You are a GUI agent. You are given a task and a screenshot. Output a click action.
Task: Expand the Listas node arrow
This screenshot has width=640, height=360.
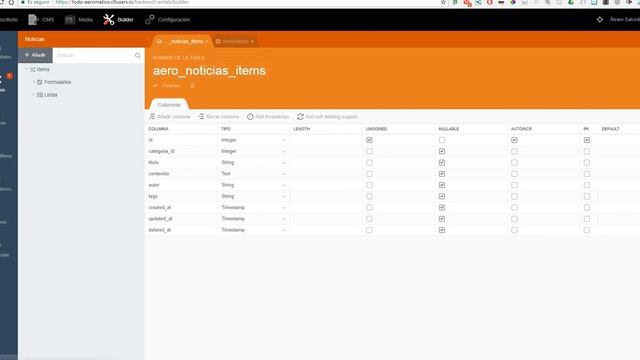pyautogui.click(x=33, y=95)
